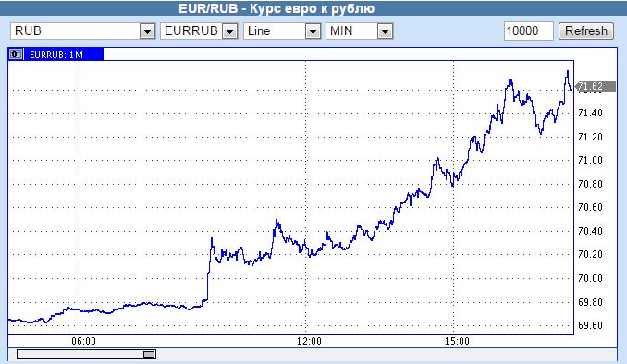The width and height of the screenshot is (627, 364).
Task: Click the small icon beside EURRUB: 1M
Action: coord(16,54)
